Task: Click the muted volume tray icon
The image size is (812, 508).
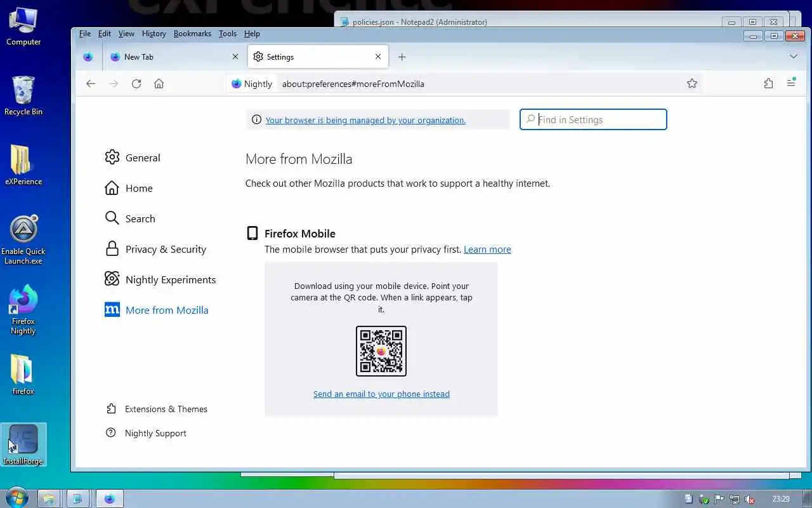Action: (749, 499)
